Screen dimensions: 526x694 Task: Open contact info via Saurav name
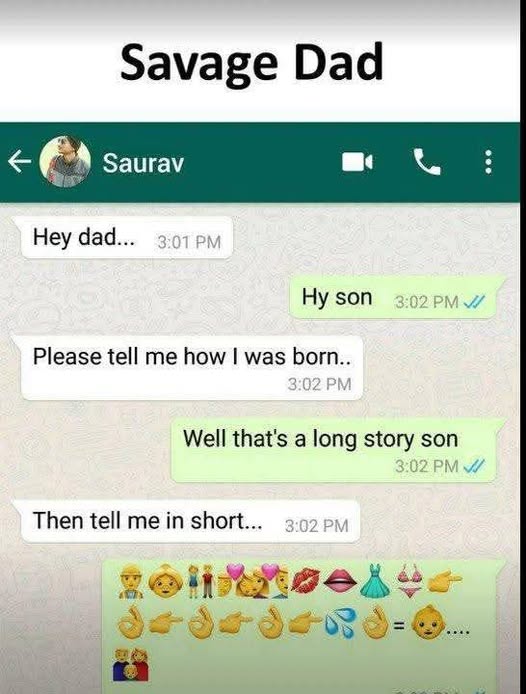[143, 163]
